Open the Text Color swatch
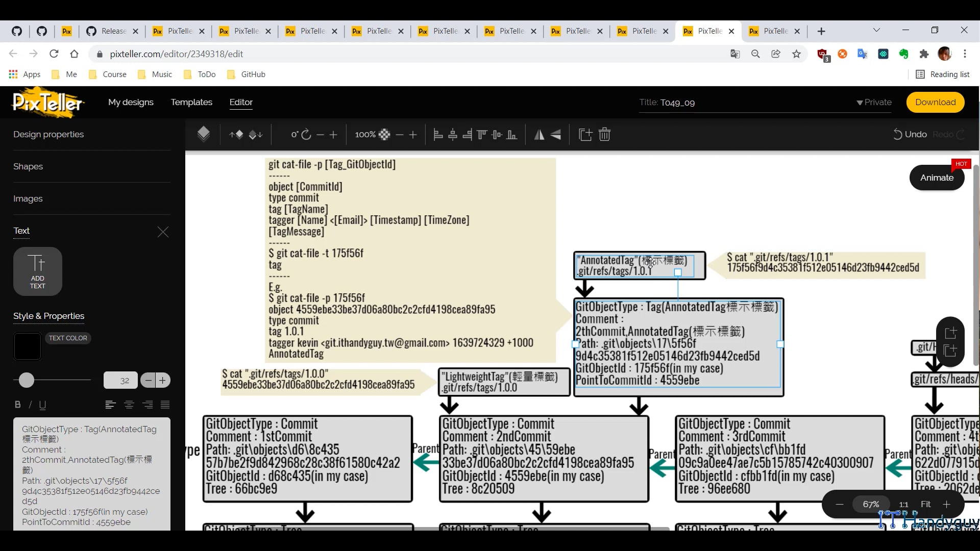The width and height of the screenshot is (980, 551). (x=27, y=346)
